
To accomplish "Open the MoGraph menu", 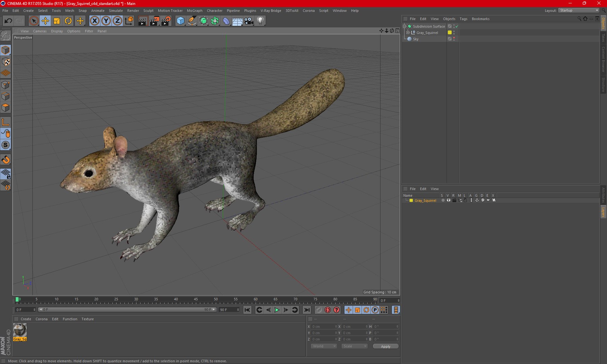I will (195, 10).
